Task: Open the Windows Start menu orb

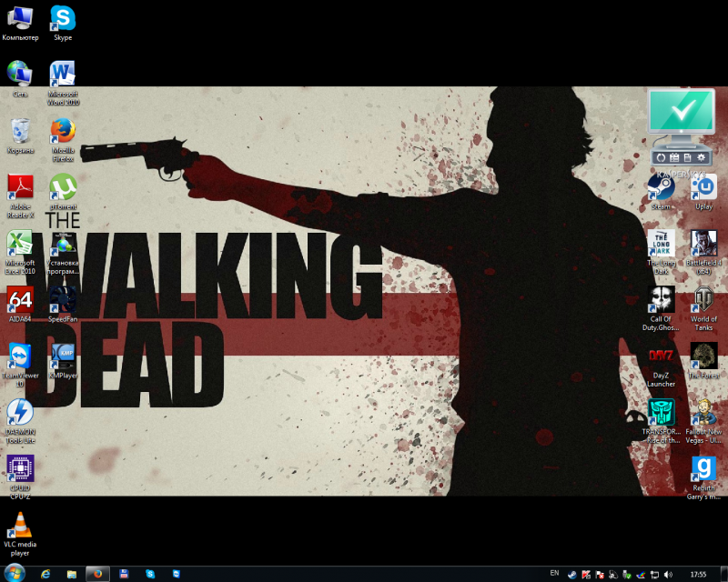Action: point(15,574)
